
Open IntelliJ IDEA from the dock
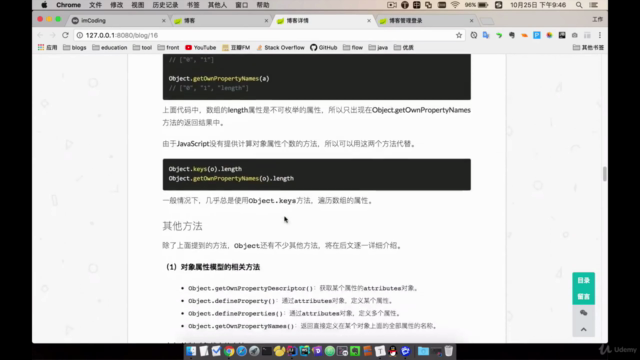pos(292,351)
